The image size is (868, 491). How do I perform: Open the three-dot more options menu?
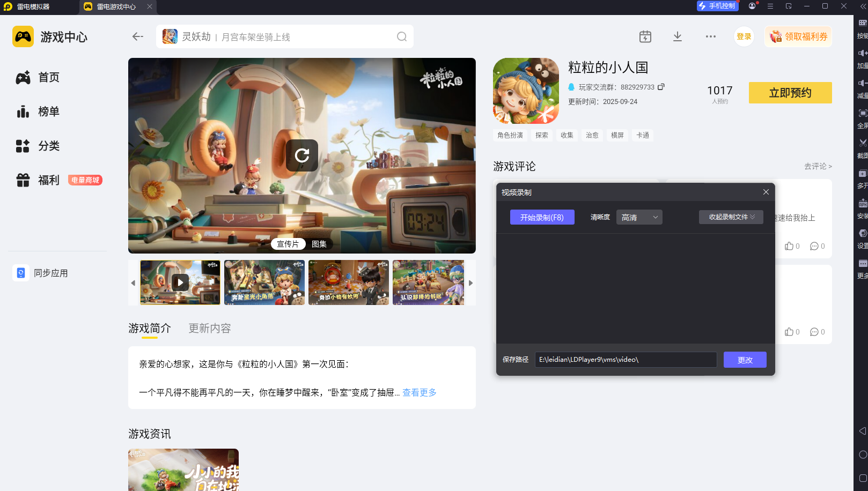[711, 36]
